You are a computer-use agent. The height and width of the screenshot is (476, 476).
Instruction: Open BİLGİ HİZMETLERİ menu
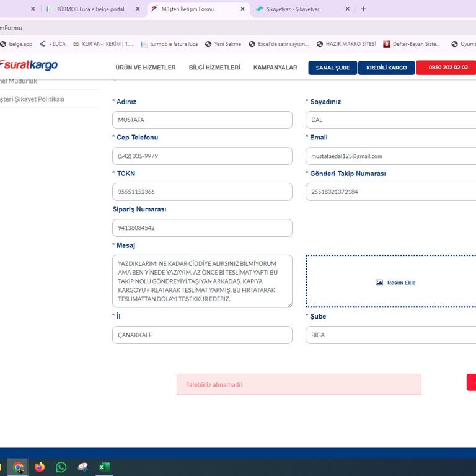pyautogui.click(x=214, y=68)
